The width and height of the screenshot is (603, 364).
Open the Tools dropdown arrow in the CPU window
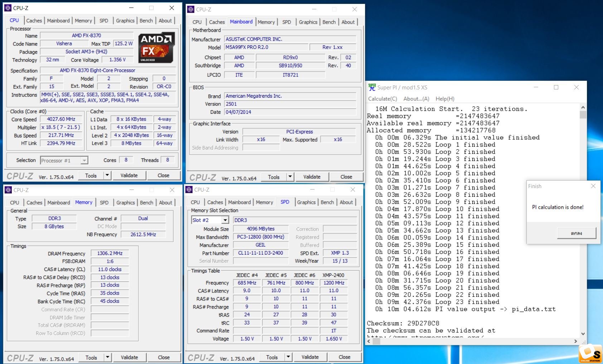(x=107, y=176)
